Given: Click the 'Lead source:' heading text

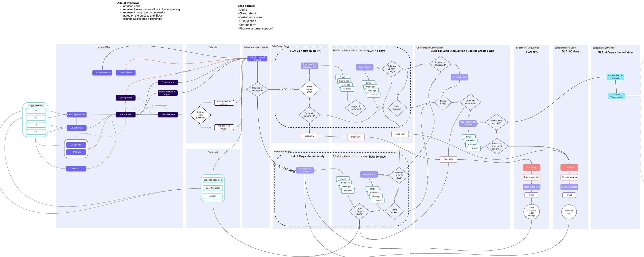Looking at the screenshot, I should [x=246, y=6].
